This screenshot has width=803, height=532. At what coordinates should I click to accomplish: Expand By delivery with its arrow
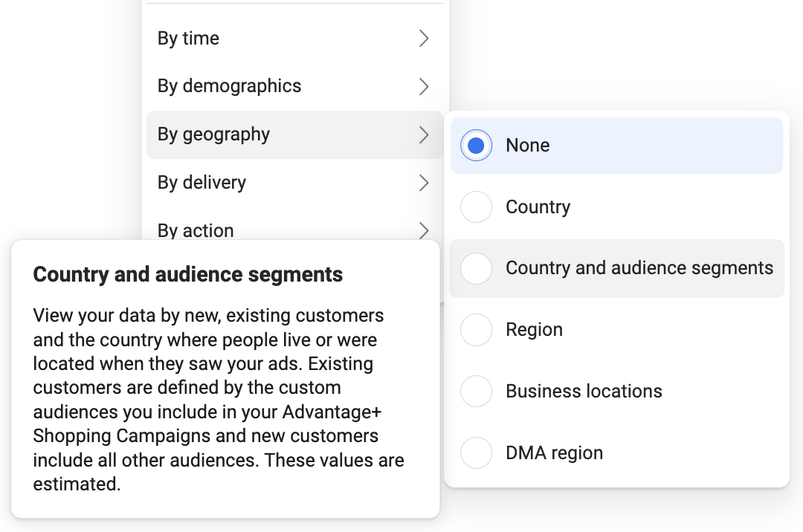(x=423, y=183)
